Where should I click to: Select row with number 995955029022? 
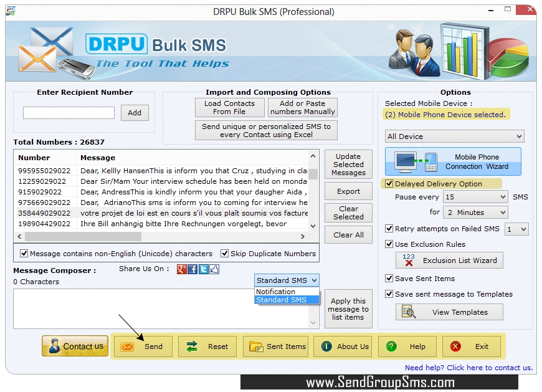tap(161, 171)
